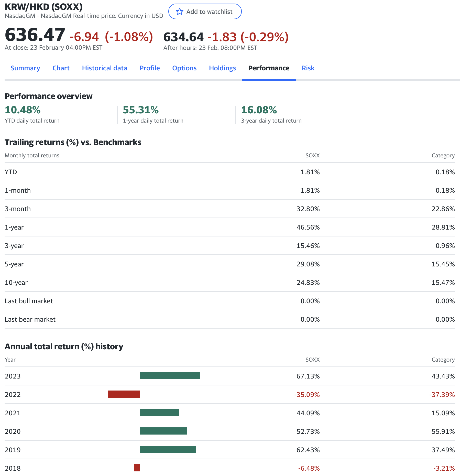Click the green 2021 return bar
The image size is (460, 476).
(160, 413)
